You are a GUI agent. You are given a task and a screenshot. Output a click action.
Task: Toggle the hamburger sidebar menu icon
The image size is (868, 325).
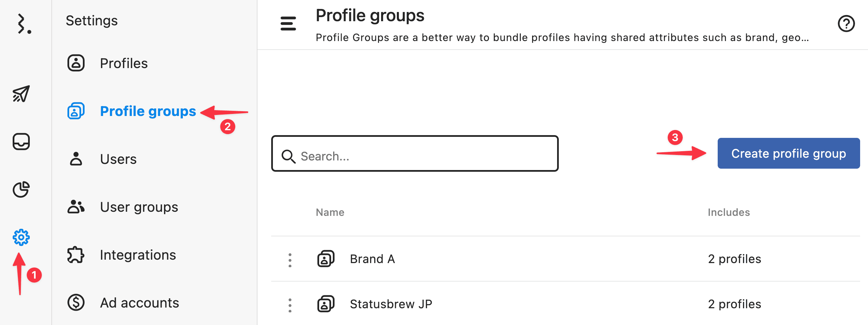coord(288,24)
